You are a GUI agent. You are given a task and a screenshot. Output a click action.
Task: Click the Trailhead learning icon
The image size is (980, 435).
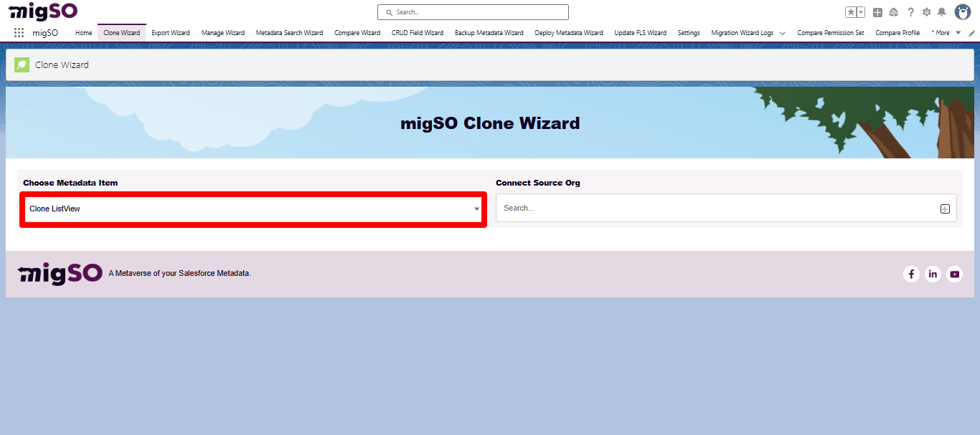click(893, 12)
